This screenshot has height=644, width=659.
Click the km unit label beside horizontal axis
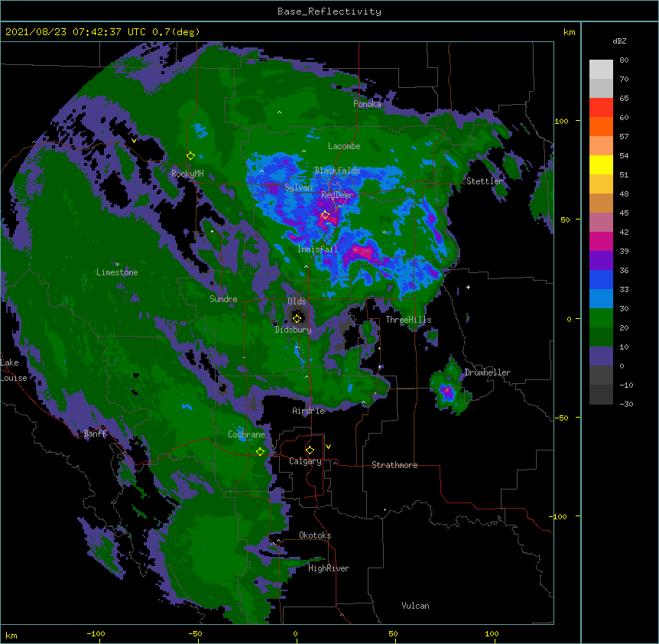tap(11, 635)
